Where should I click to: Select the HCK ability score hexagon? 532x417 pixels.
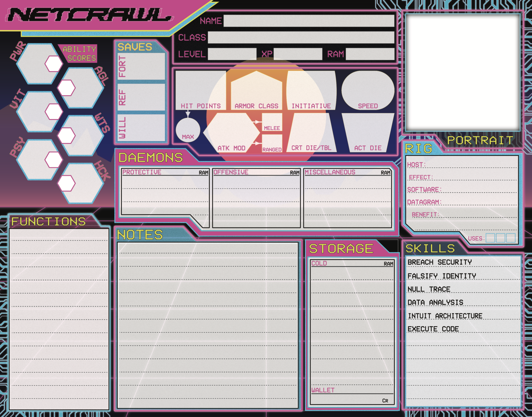85,183
